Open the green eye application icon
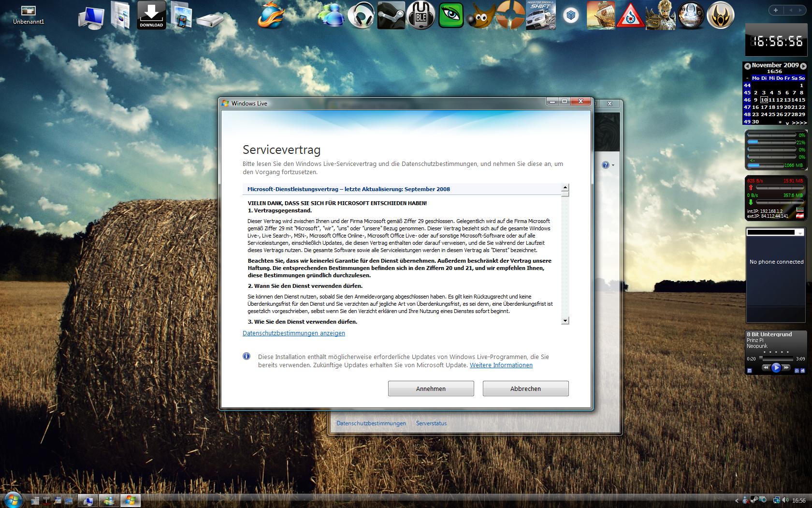Screen dimensions: 812x508 pyautogui.click(x=450, y=15)
